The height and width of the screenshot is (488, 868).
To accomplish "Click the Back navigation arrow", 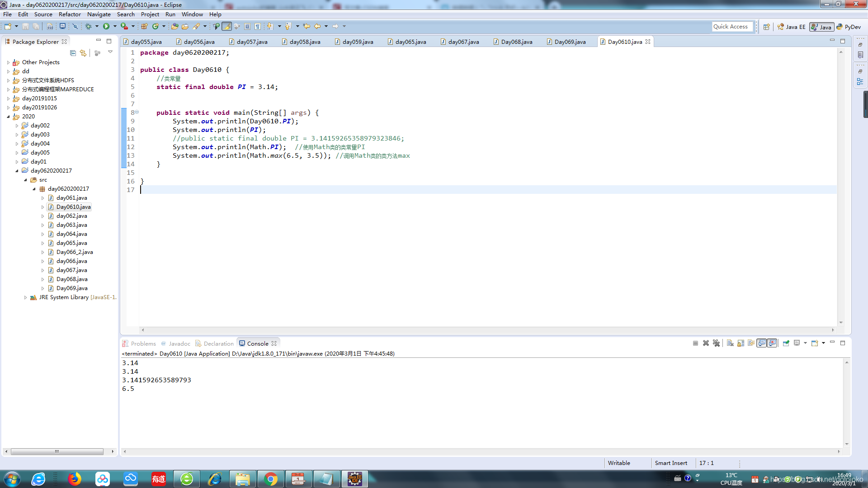I will pyautogui.click(x=317, y=27).
